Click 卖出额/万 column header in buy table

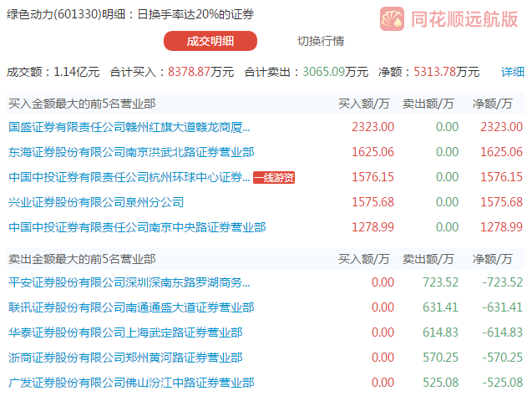pyautogui.click(x=428, y=104)
